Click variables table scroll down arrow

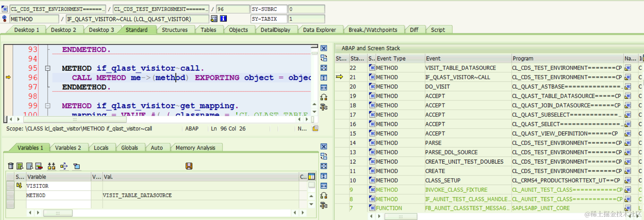[x=311, y=205]
